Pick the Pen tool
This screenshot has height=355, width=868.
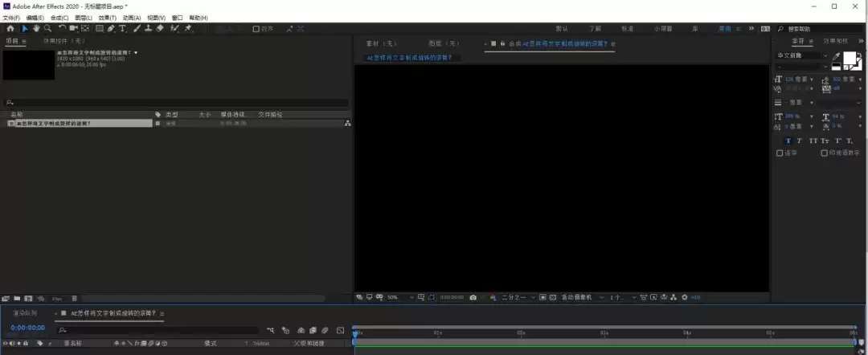111,28
